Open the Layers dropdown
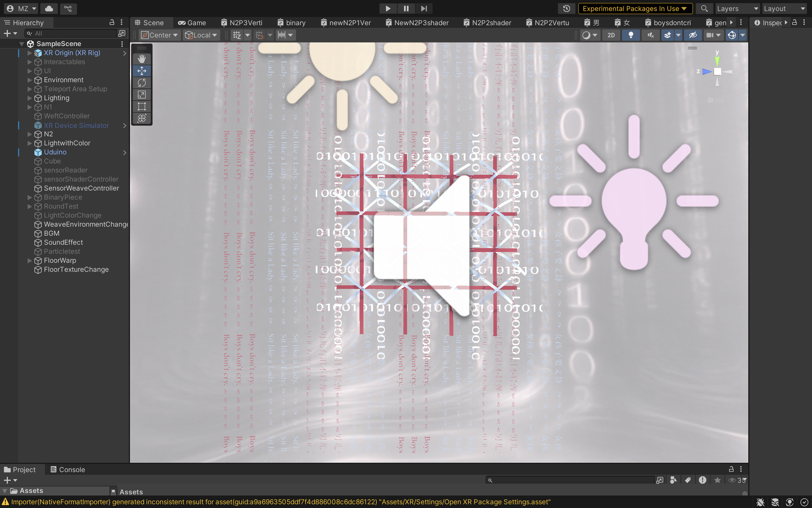Viewport: 812px width, 508px height. coord(738,8)
